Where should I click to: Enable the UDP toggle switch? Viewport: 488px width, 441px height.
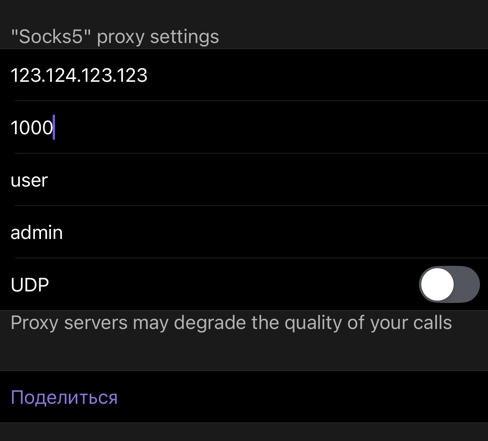tap(449, 284)
